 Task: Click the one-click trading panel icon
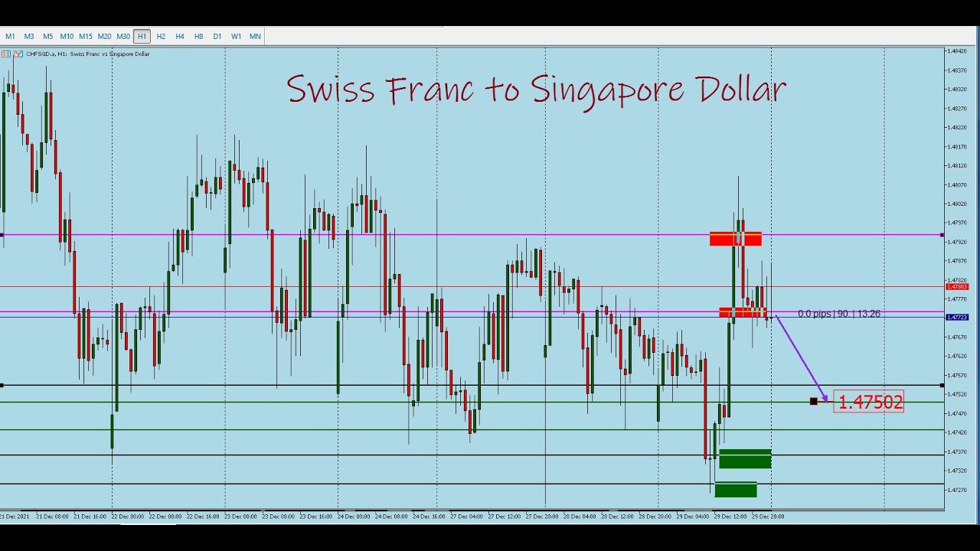[x=6, y=54]
